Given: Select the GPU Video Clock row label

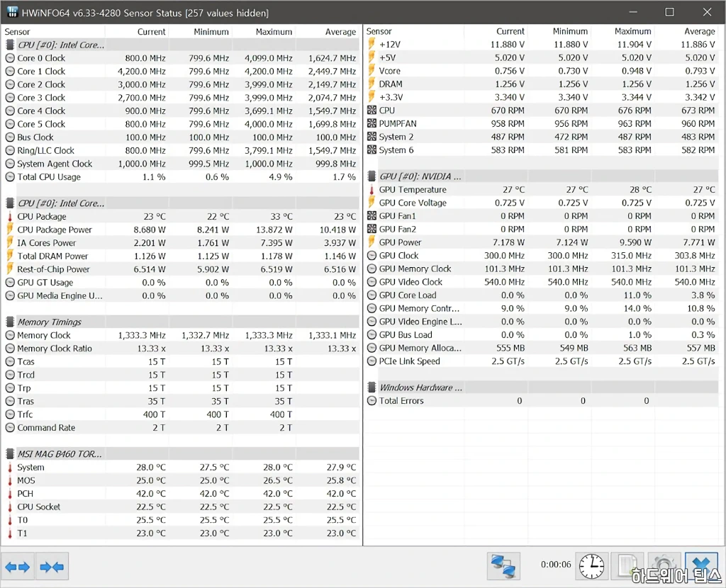Looking at the screenshot, I should [x=411, y=282].
